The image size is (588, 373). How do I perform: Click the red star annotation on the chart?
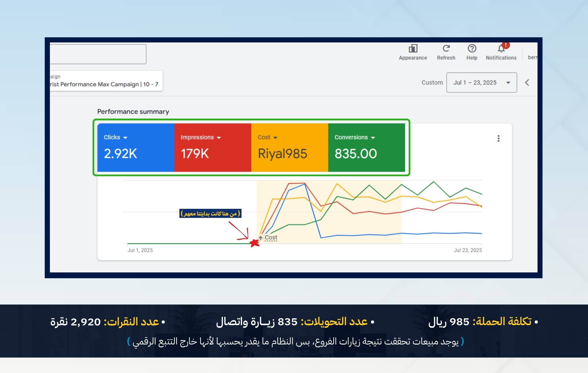coord(254,243)
